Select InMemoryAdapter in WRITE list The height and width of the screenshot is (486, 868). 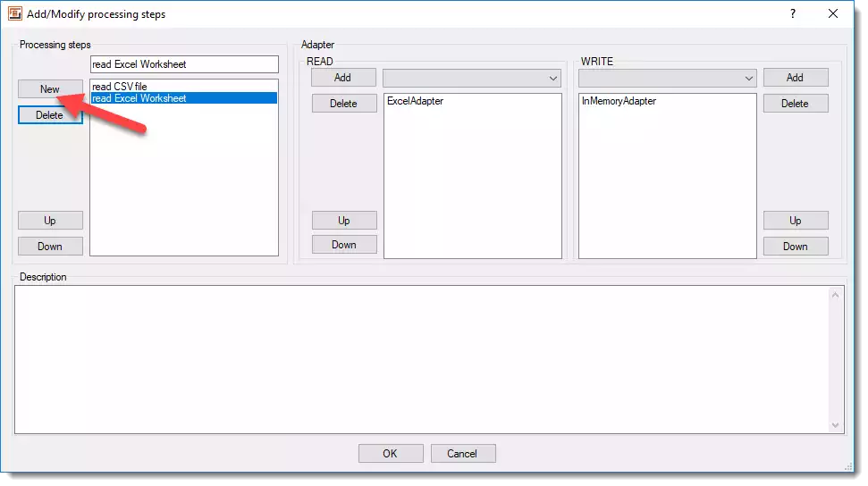(619, 102)
